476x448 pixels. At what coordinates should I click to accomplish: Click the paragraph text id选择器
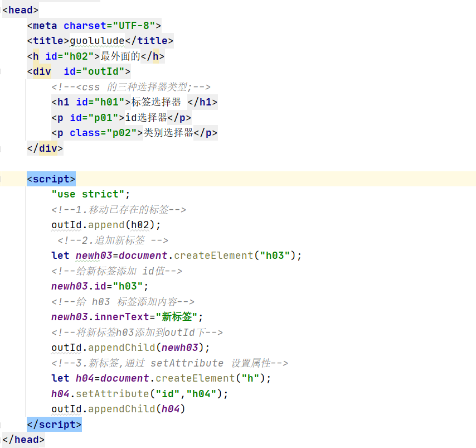tap(146, 118)
